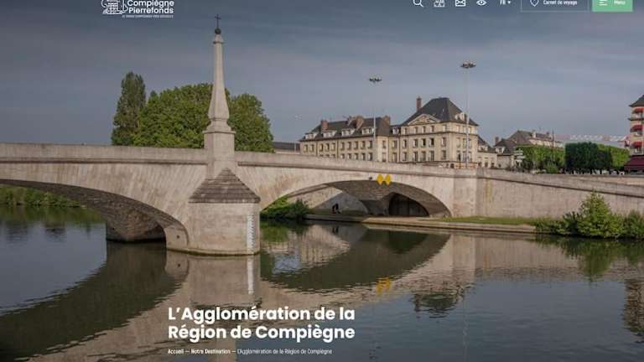Toggle the eye accessibility icon
Viewport: 644px width, 362px height.
point(481,3)
